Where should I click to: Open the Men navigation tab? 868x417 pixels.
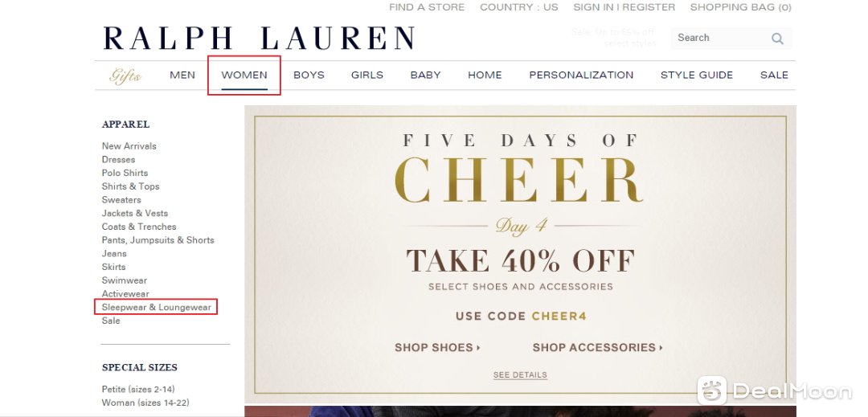click(182, 76)
